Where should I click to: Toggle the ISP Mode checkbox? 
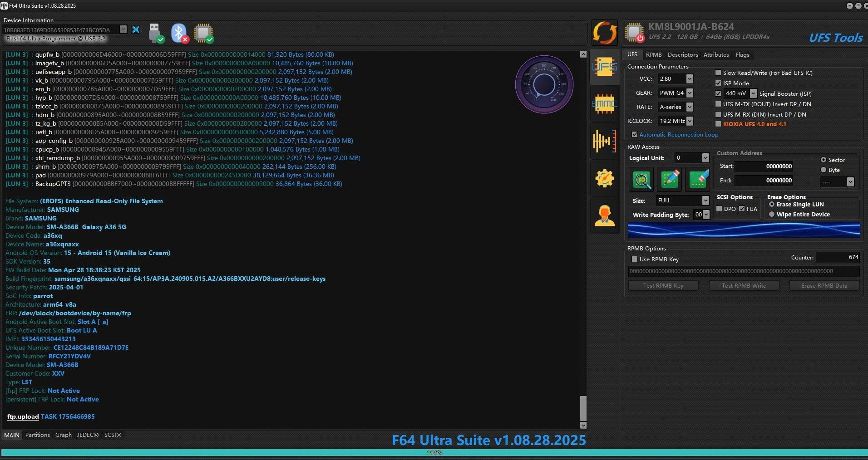click(718, 83)
